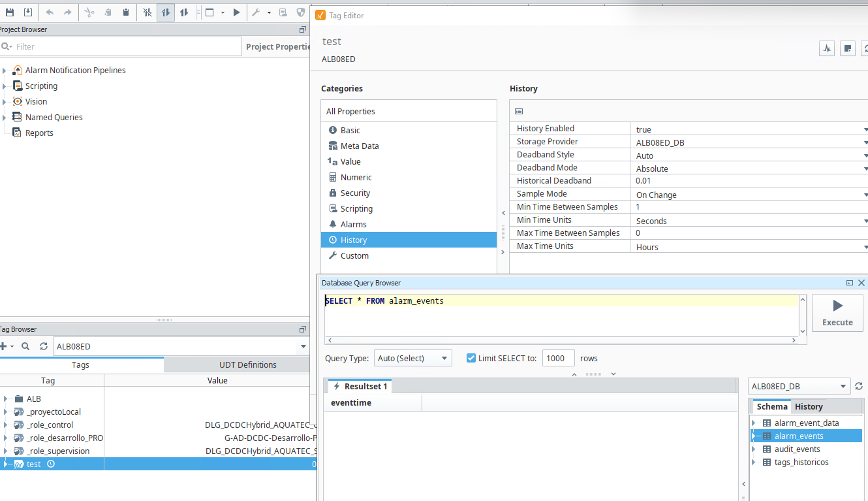
Task: Click the Historical Deadband value field
Action: pos(749,181)
